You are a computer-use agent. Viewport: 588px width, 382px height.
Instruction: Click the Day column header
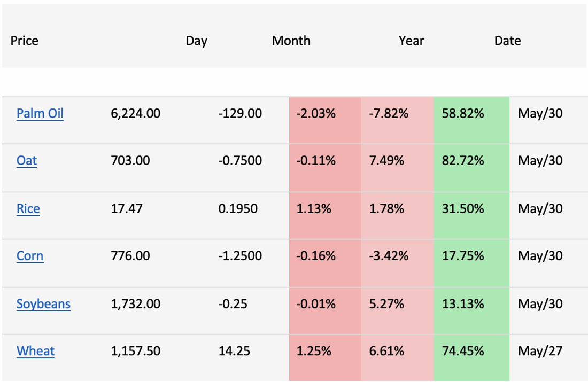point(196,41)
